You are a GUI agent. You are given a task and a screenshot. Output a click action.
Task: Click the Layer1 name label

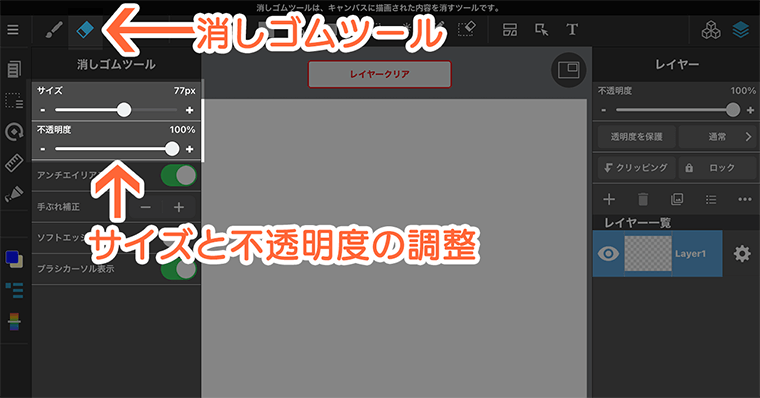(x=690, y=254)
